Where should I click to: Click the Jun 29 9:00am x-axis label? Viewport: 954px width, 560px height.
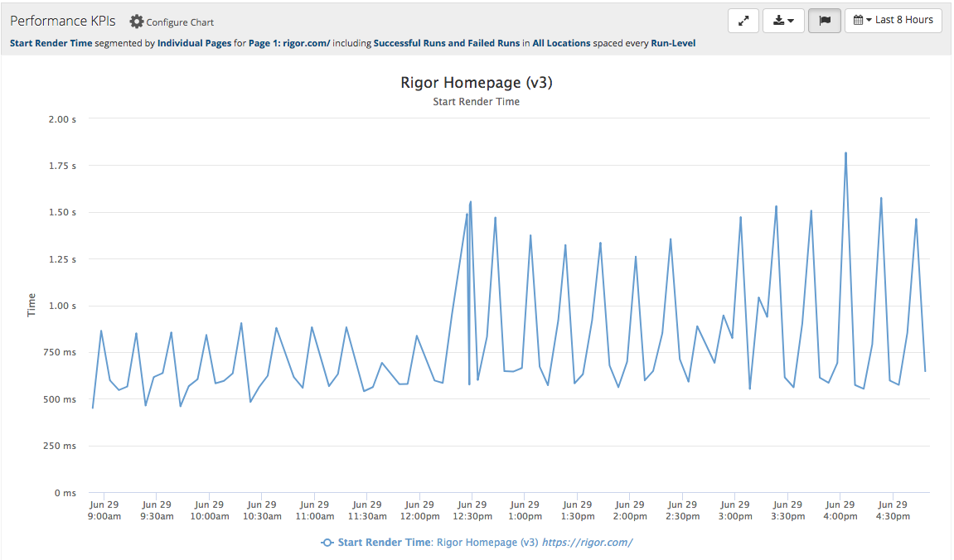(x=104, y=510)
